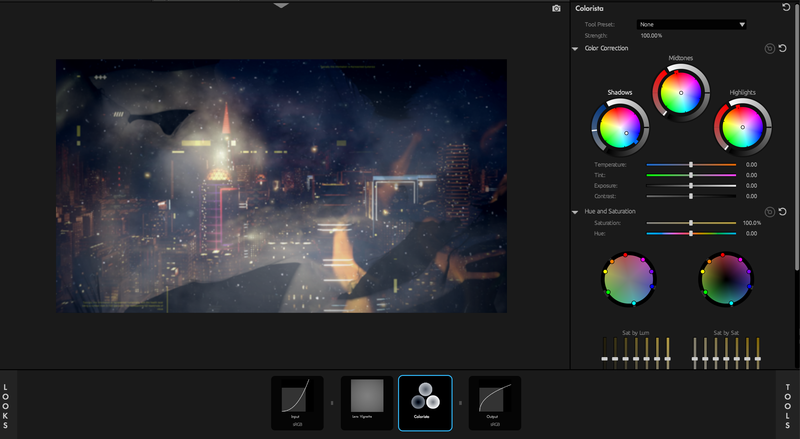Toggle the Color Correction bypass circle icon
This screenshot has width=800, height=439.
(x=768, y=48)
